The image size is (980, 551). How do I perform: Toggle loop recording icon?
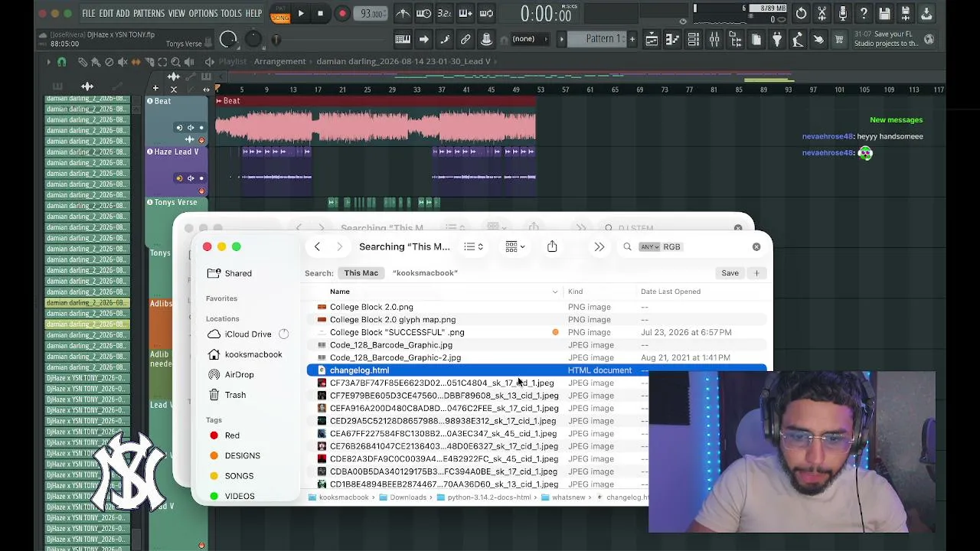[x=485, y=13]
